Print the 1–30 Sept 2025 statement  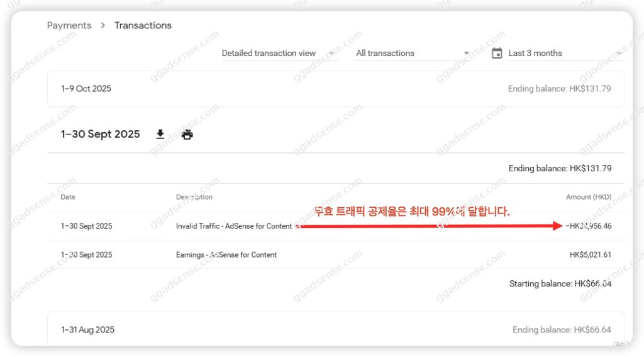click(187, 134)
